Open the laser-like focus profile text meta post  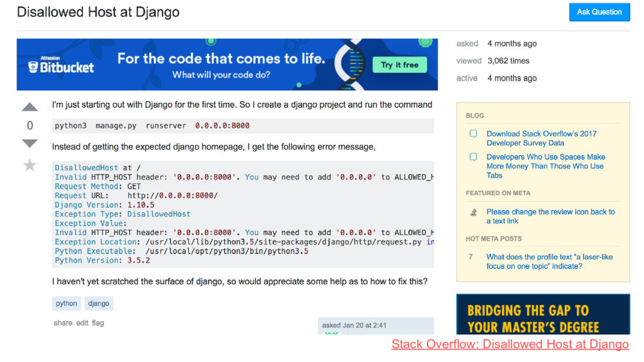click(x=549, y=261)
